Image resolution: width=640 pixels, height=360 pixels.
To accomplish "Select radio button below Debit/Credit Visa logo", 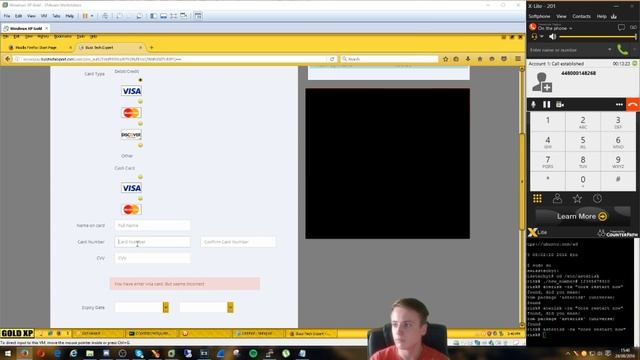I will click(x=140, y=101).
